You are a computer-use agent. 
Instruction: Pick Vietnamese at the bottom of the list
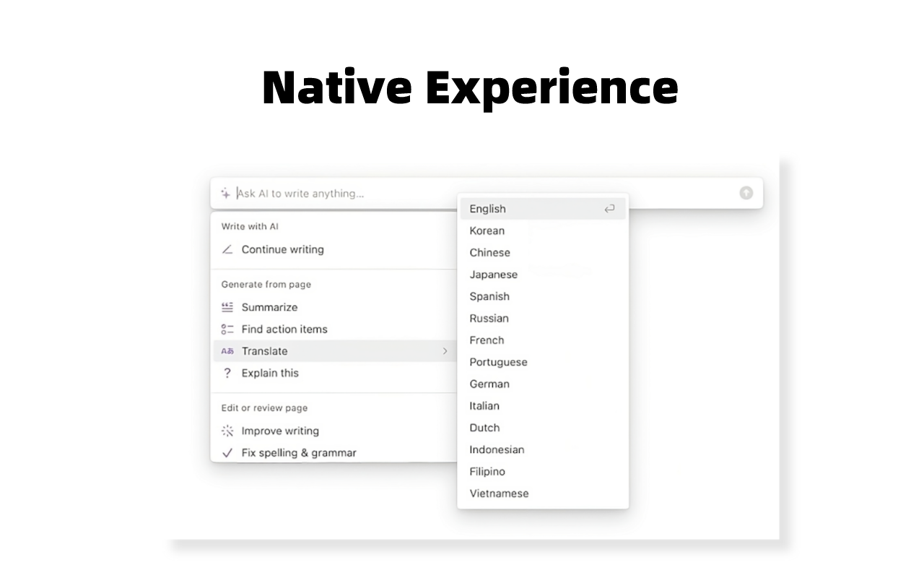pos(499,493)
